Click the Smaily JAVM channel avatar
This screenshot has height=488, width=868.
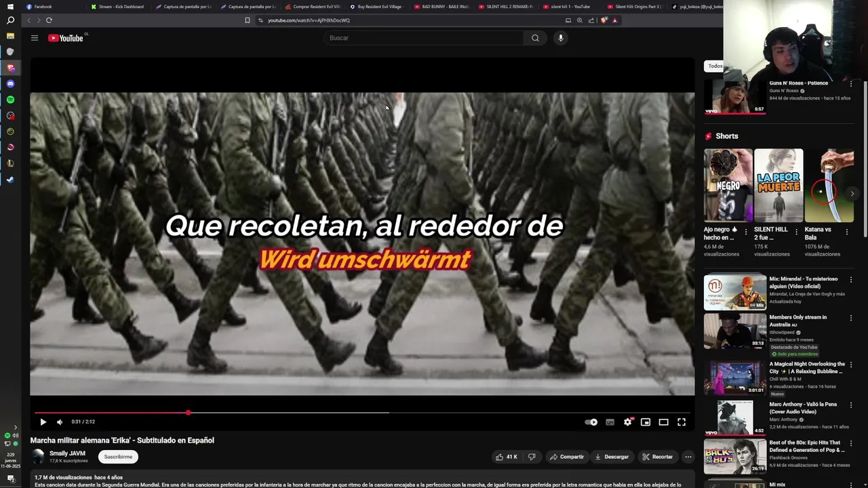(x=38, y=457)
